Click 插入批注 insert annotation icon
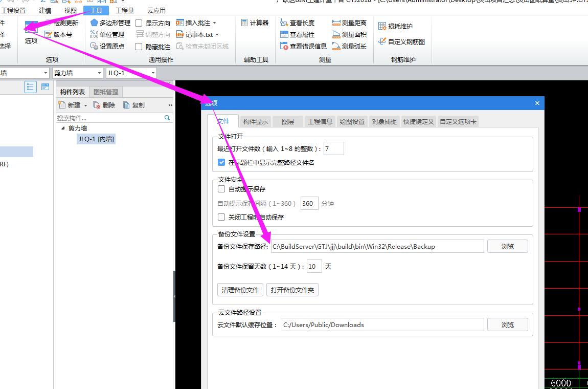The height and width of the screenshot is (389, 588). 179,23
